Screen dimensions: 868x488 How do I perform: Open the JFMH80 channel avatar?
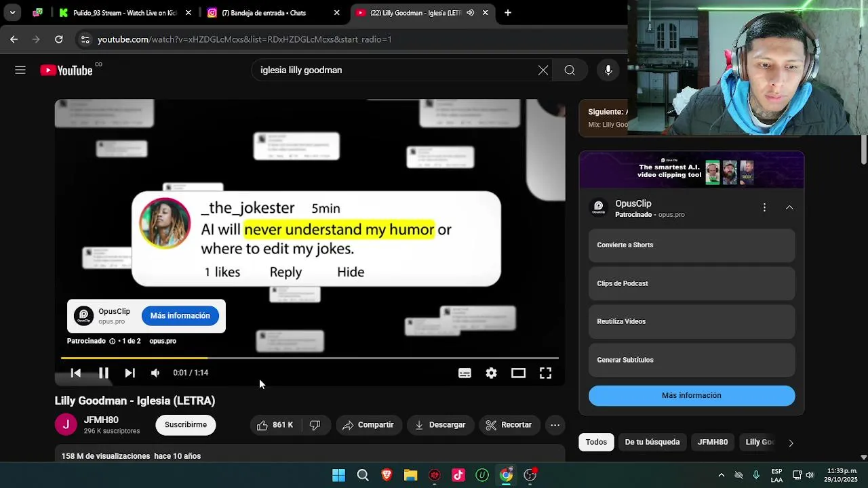point(66,425)
